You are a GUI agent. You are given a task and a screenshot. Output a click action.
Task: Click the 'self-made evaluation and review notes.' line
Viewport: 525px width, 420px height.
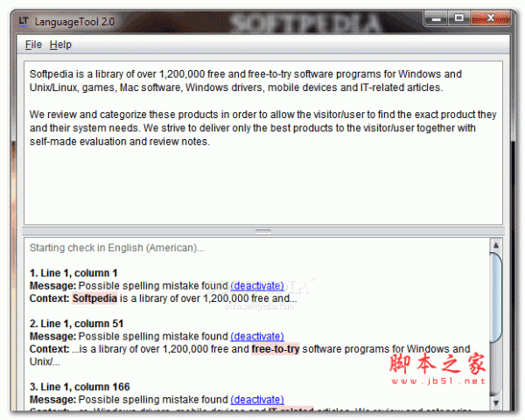[x=120, y=142]
